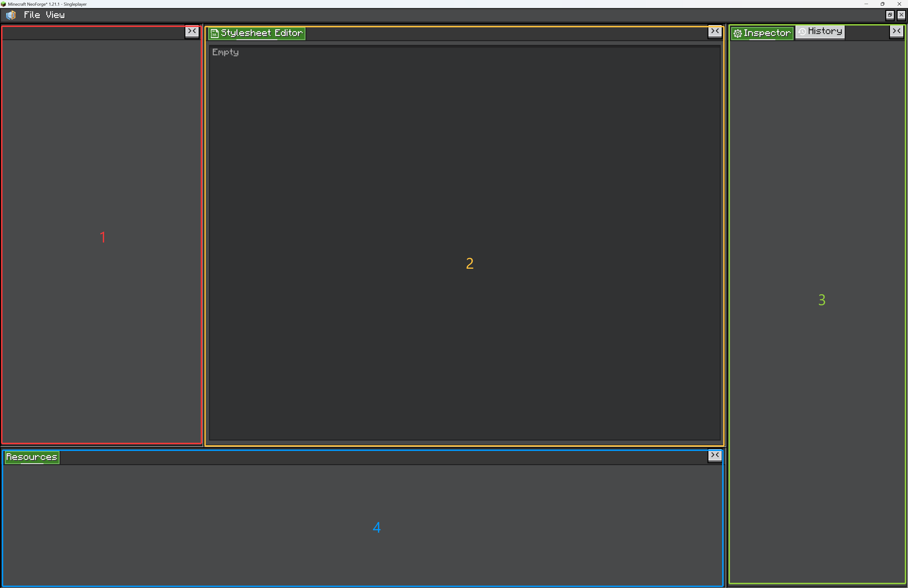Click the app logo icon in menu bar
Viewport: 908px width, 588px height.
11,15
